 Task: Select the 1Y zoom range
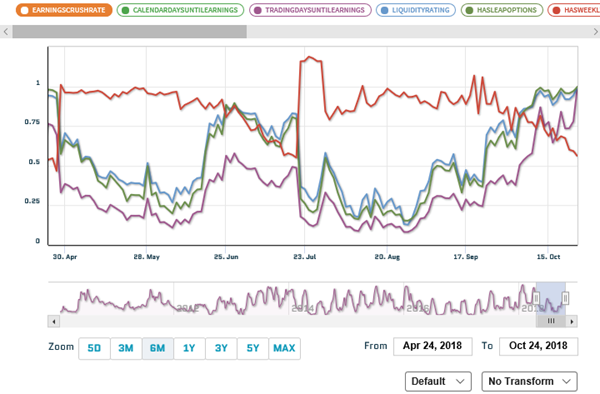189,348
